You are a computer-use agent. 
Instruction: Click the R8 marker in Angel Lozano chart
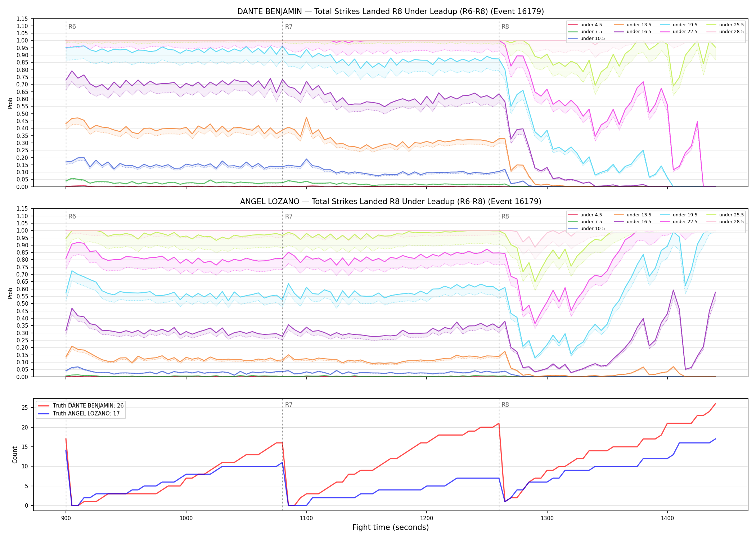505,216
